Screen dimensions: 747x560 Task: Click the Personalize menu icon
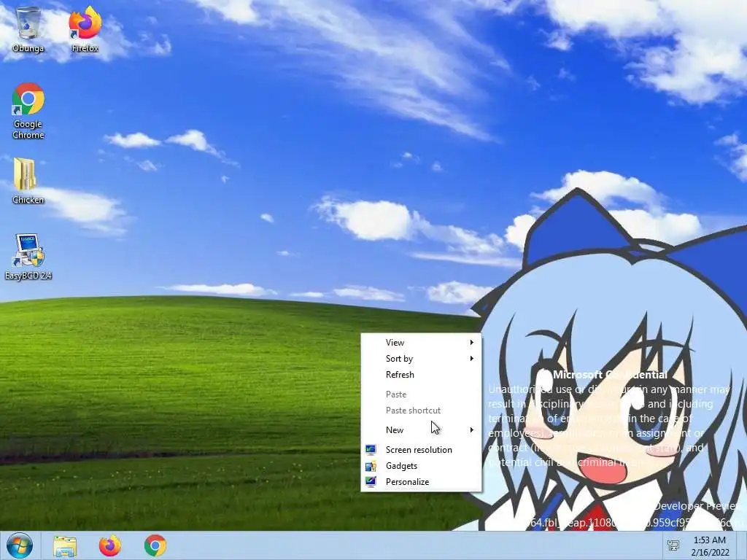[371, 482]
